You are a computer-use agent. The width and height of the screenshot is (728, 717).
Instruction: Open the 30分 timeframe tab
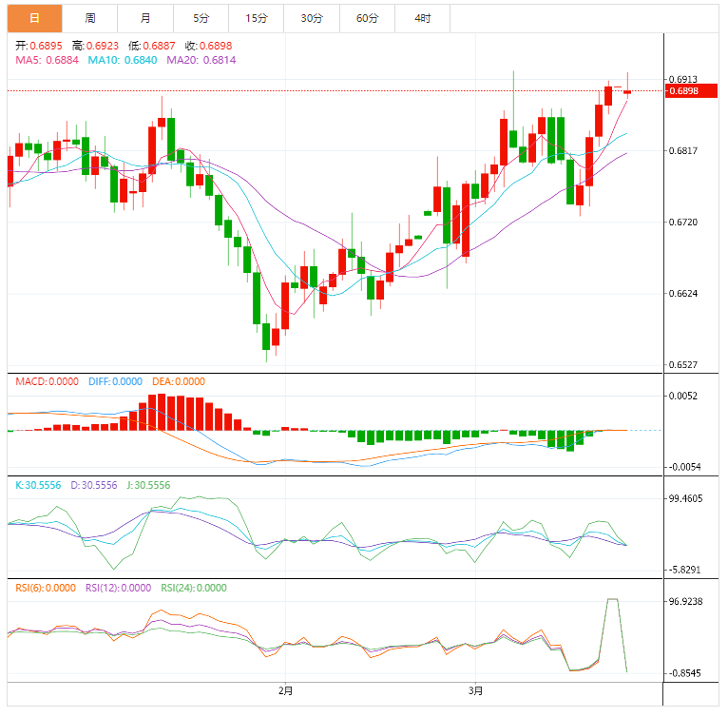[x=312, y=18]
